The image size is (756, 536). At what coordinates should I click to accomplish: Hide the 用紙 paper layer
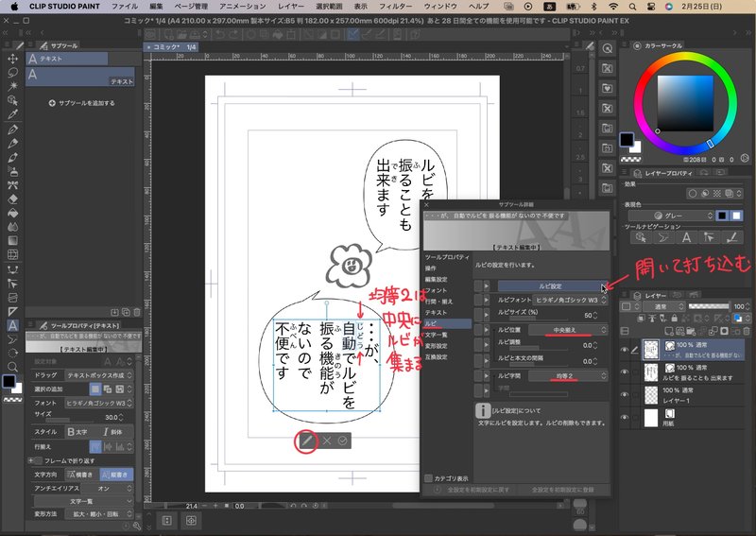[625, 417]
